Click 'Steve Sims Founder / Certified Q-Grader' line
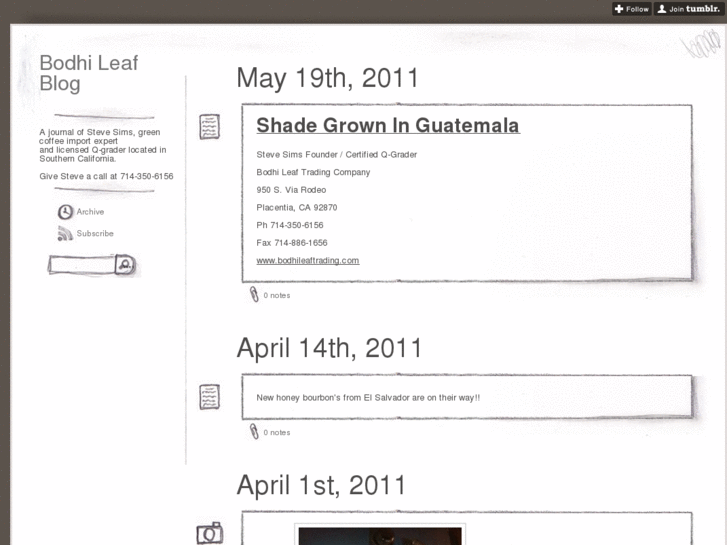 [337, 154]
